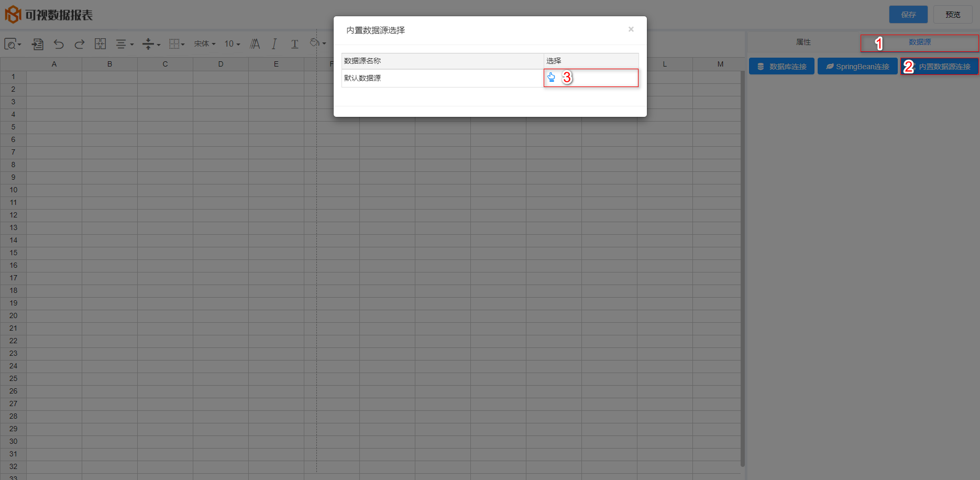The image size is (980, 480).
Task: Click the undo arrow icon
Action: (x=59, y=44)
